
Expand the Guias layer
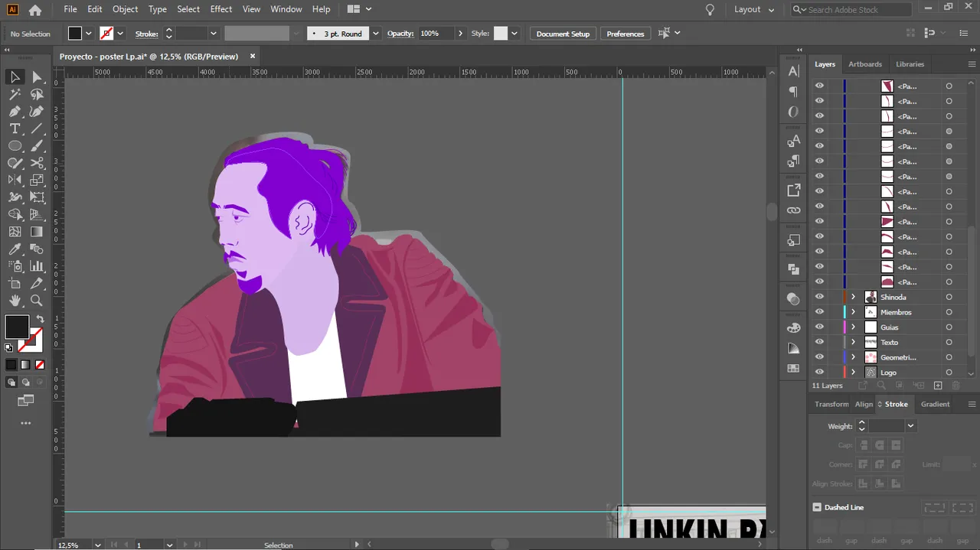(853, 327)
